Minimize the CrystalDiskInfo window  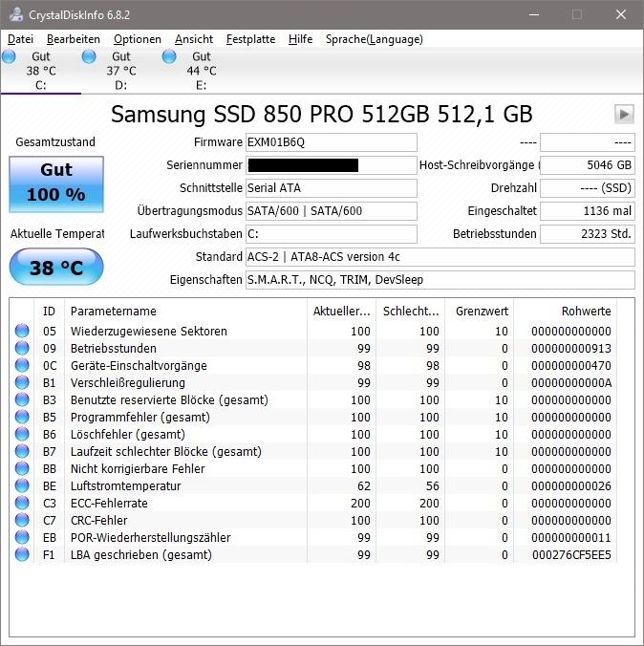tap(534, 14)
